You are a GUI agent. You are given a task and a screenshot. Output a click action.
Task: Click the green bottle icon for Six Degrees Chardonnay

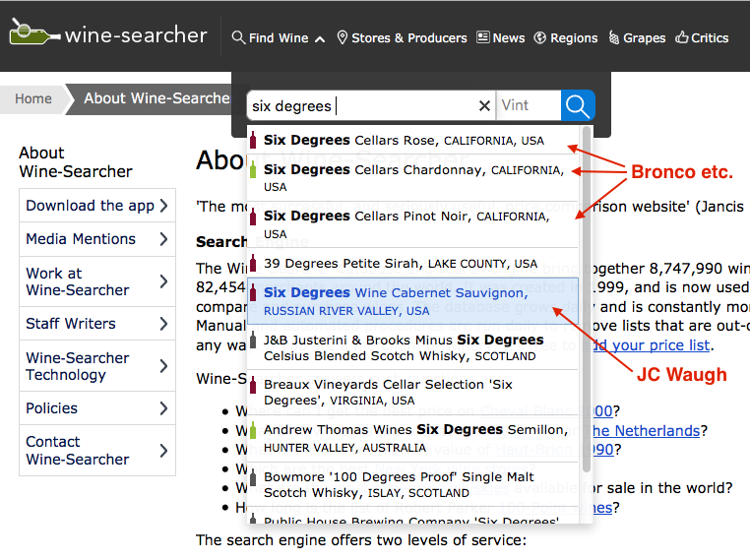[x=253, y=169]
